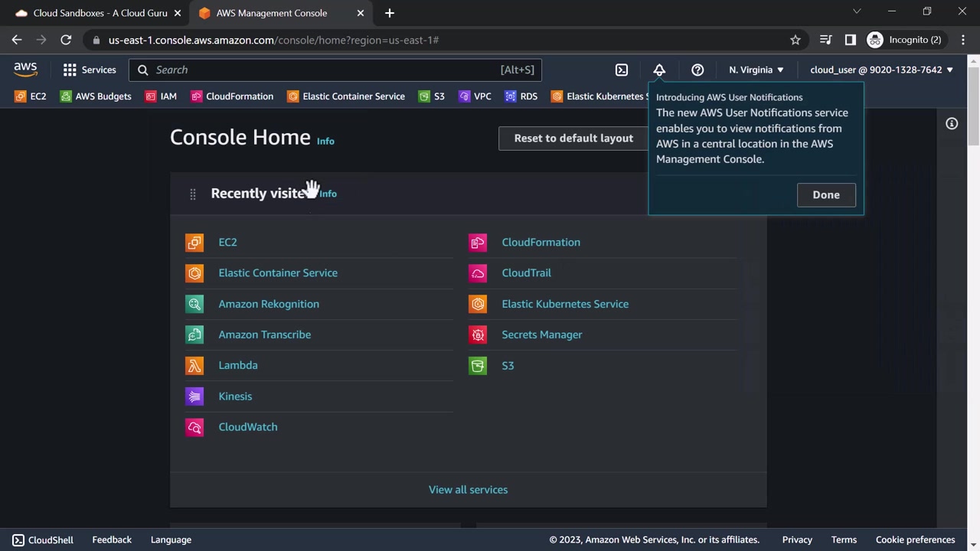This screenshot has width=980, height=551.
Task: Click the S3 icon in Recently visited
Action: coord(478,365)
